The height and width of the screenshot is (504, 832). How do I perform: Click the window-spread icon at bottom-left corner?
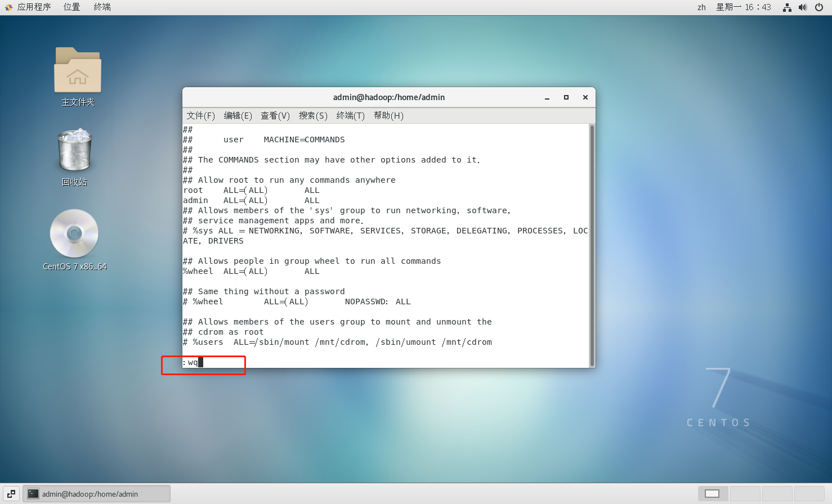[10, 493]
